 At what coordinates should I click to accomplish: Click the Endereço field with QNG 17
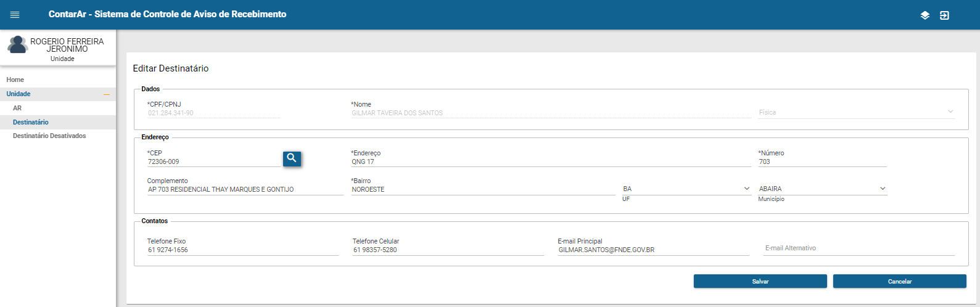point(550,162)
